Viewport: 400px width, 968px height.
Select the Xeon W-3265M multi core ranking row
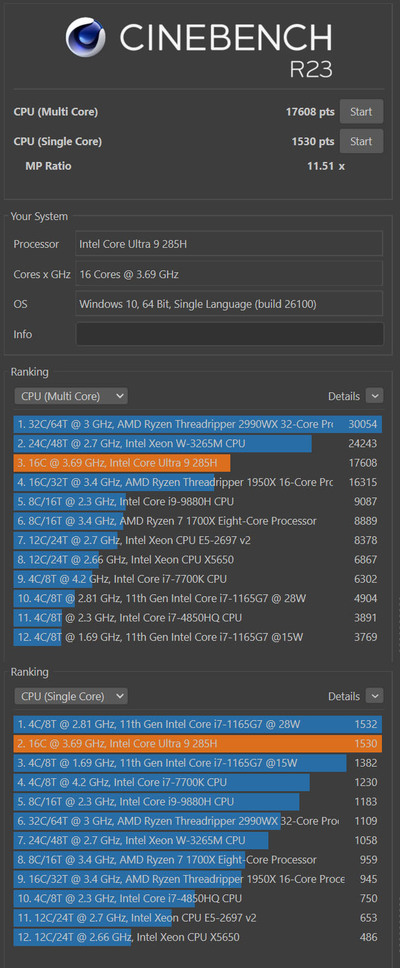198,444
